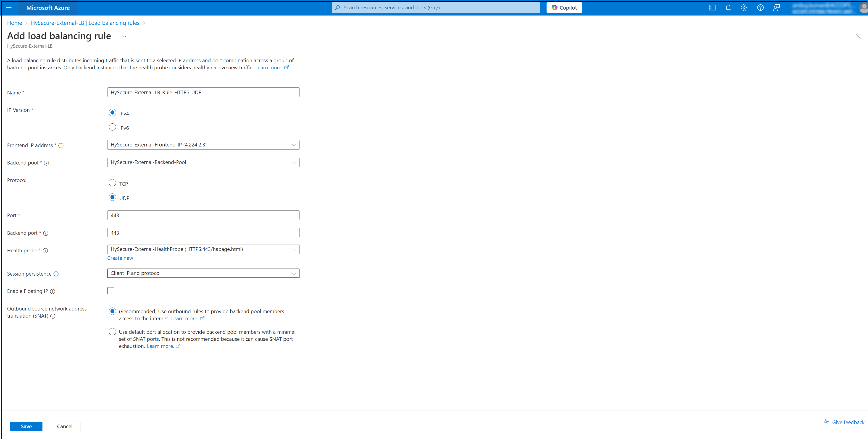Click info icon next to Session persistence
Screen dimensions: 868x441
(x=56, y=274)
